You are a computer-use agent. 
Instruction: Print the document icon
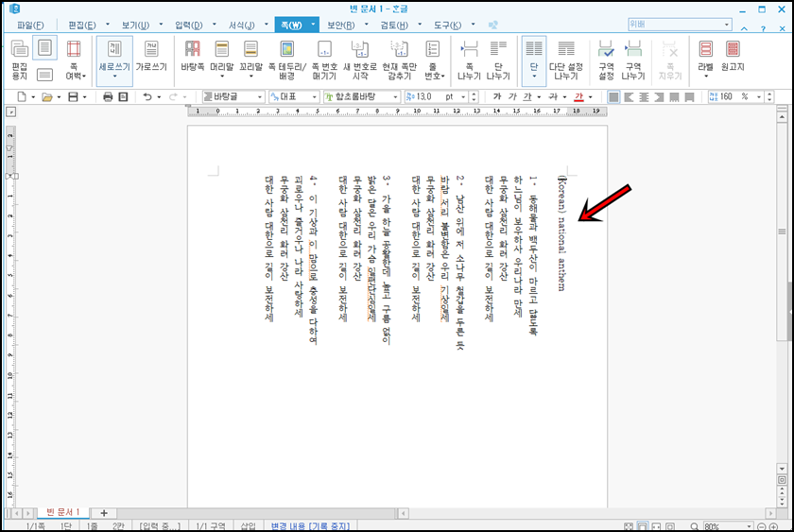click(x=108, y=96)
